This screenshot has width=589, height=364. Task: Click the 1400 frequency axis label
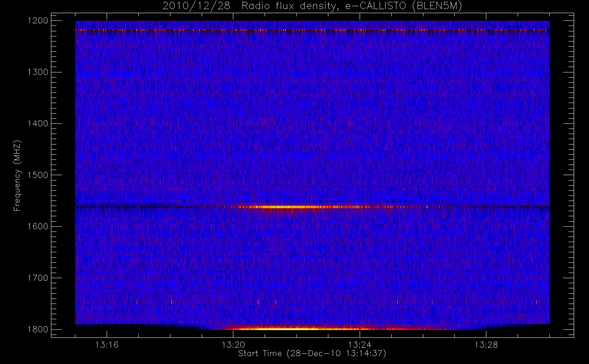38,123
